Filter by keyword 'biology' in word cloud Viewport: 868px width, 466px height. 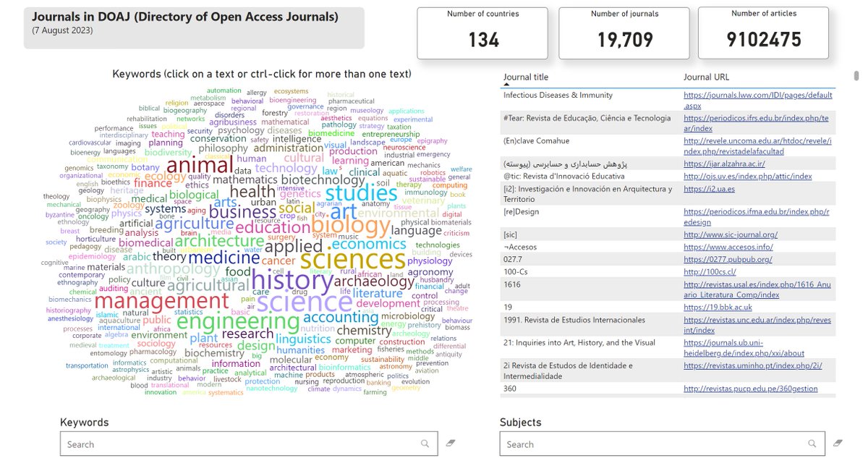350,226
